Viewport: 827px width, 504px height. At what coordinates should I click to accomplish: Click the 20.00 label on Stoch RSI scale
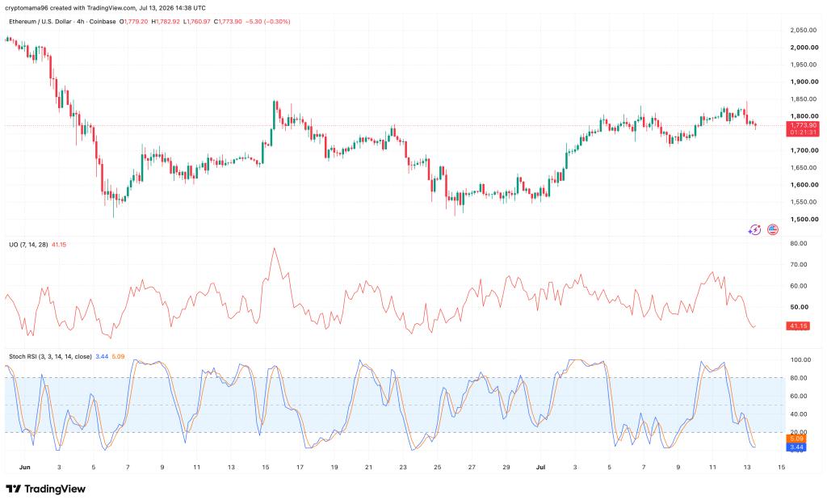[x=799, y=432]
